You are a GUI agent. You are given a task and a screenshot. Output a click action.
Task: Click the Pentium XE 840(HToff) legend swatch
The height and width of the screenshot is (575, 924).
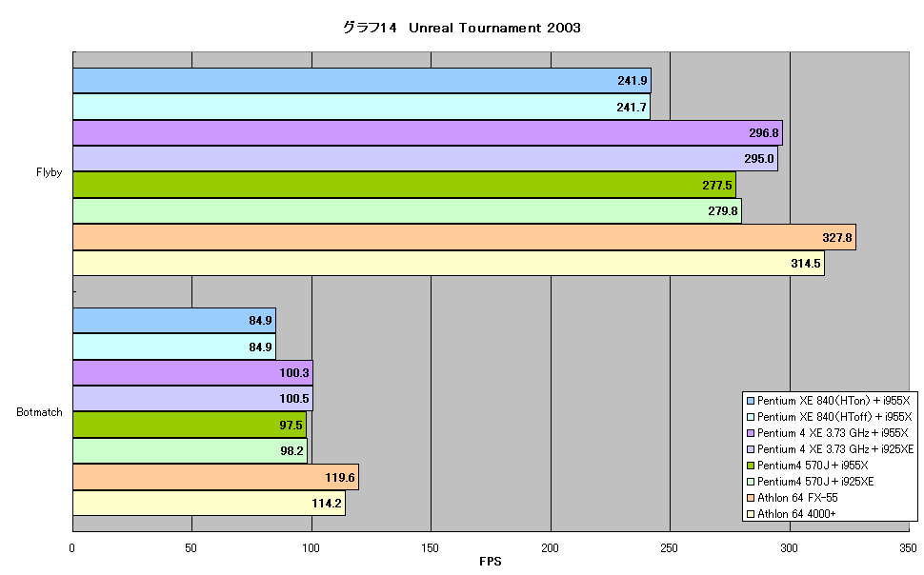751,417
